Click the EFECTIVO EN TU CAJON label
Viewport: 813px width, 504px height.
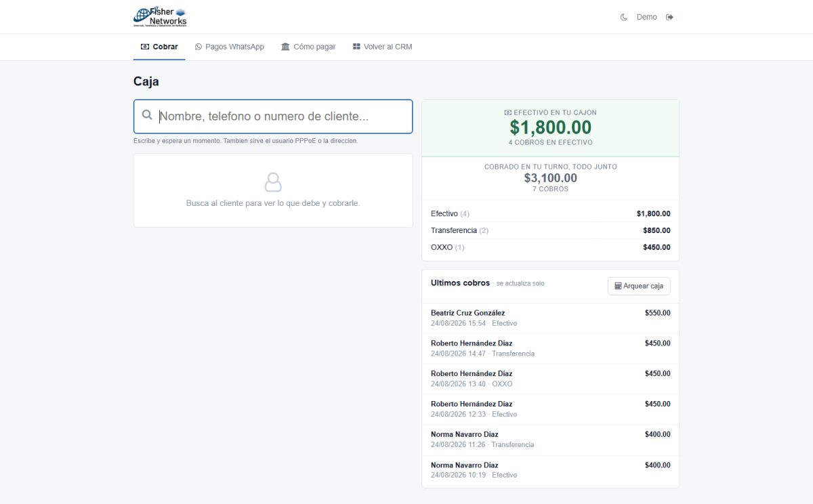click(x=551, y=112)
